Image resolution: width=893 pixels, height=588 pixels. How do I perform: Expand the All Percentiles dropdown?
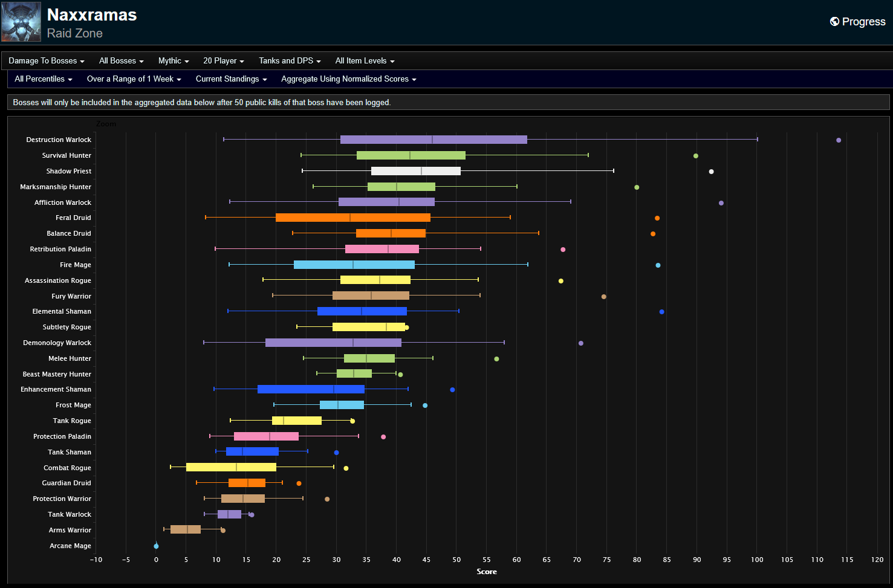(x=43, y=79)
